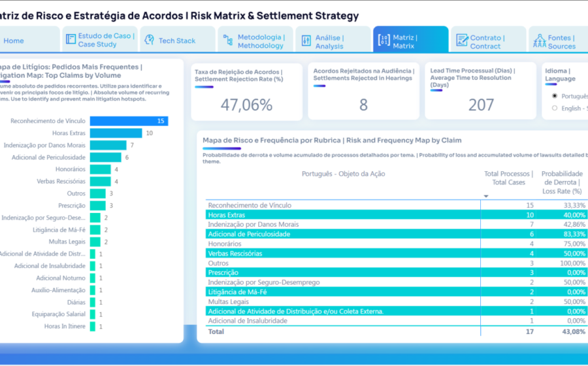Go to Metodologia | Methodology tab
Image resolution: width=588 pixels, height=366 pixels.
point(255,39)
